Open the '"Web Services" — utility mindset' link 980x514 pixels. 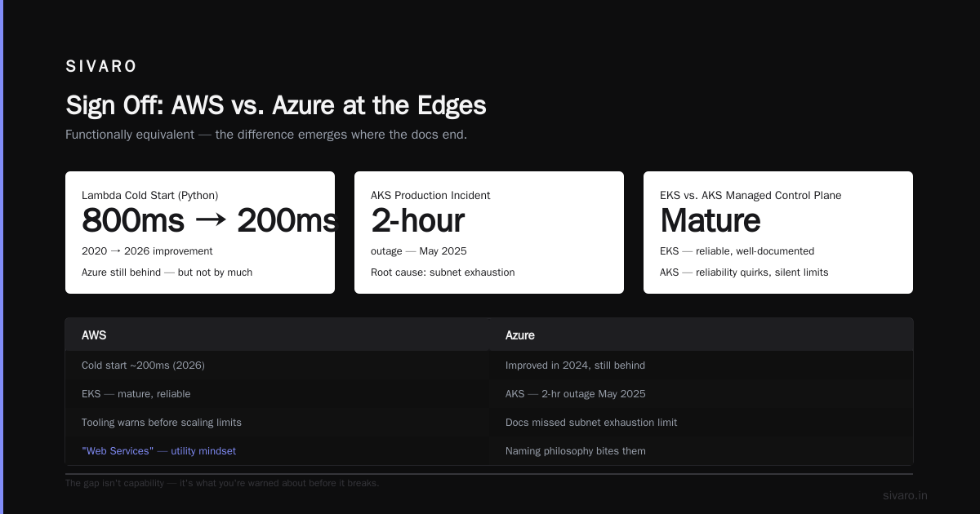click(x=158, y=451)
